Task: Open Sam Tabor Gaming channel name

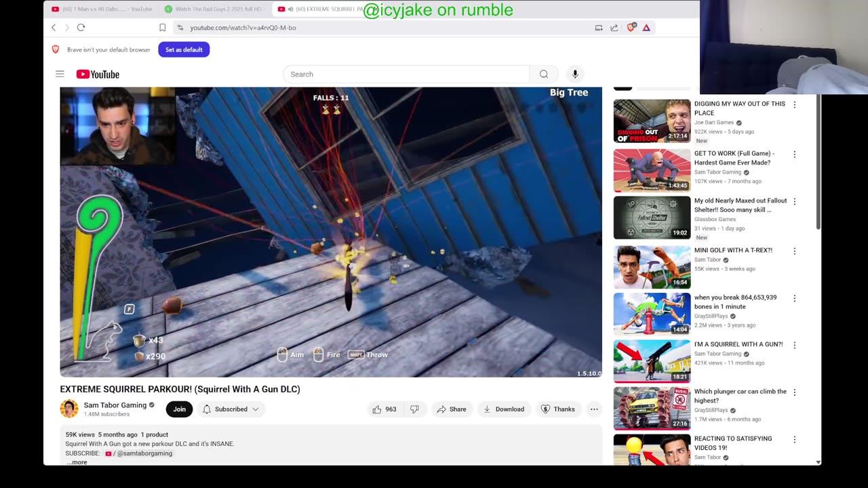Action: point(115,405)
